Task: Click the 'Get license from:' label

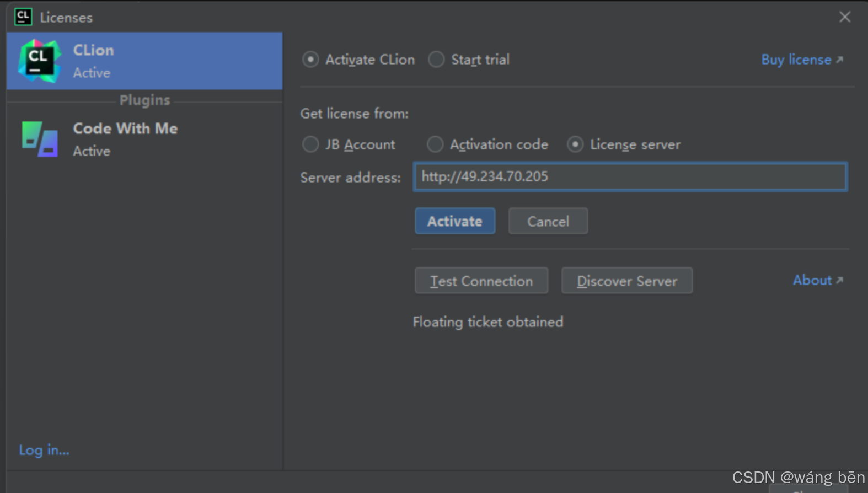Action: [x=355, y=114]
